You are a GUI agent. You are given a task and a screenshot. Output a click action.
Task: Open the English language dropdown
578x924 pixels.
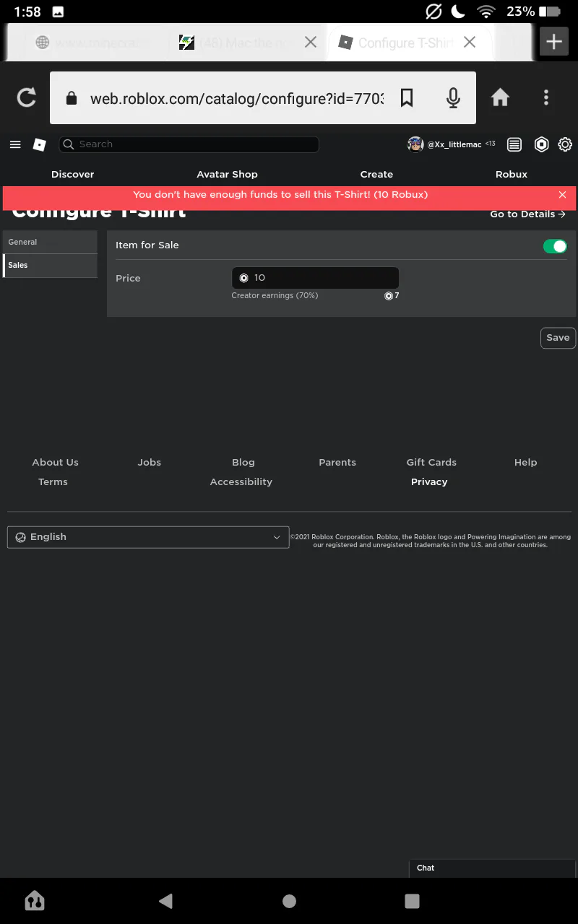tap(148, 537)
